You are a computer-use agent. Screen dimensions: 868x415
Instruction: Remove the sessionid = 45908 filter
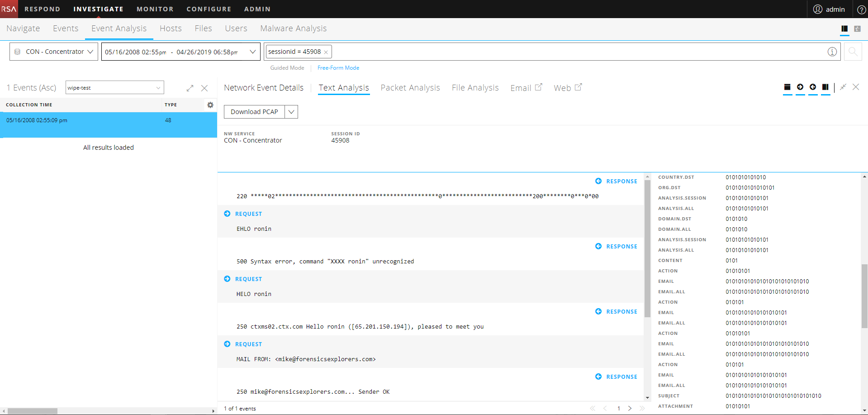click(x=326, y=52)
